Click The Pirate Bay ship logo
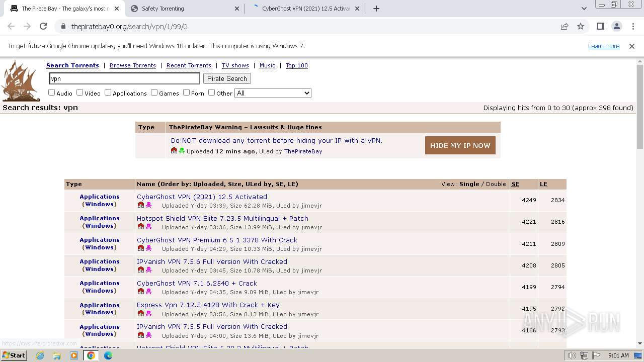 click(21, 80)
